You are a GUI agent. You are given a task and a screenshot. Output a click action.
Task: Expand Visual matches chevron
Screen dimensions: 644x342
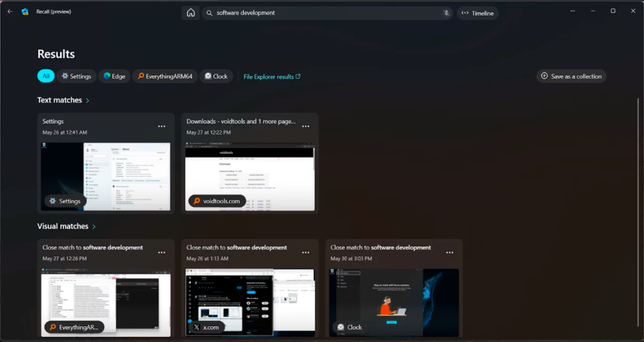coord(94,226)
